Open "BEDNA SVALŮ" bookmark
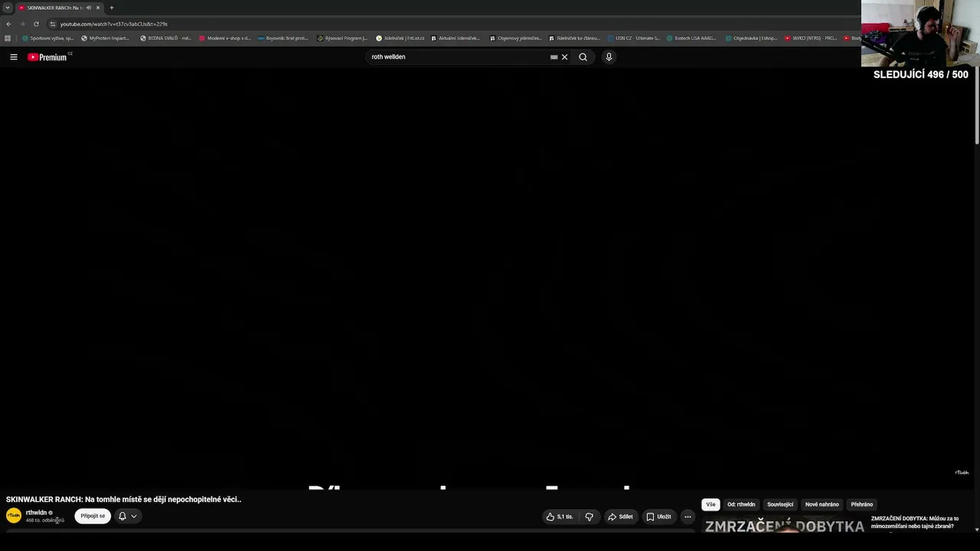Image resolution: width=980 pixels, height=551 pixels. pos(165,37)
